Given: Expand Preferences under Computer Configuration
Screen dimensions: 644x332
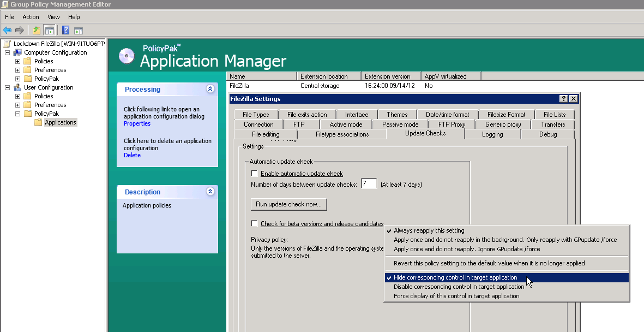Looking at the screenshot, I should point(17,70).
